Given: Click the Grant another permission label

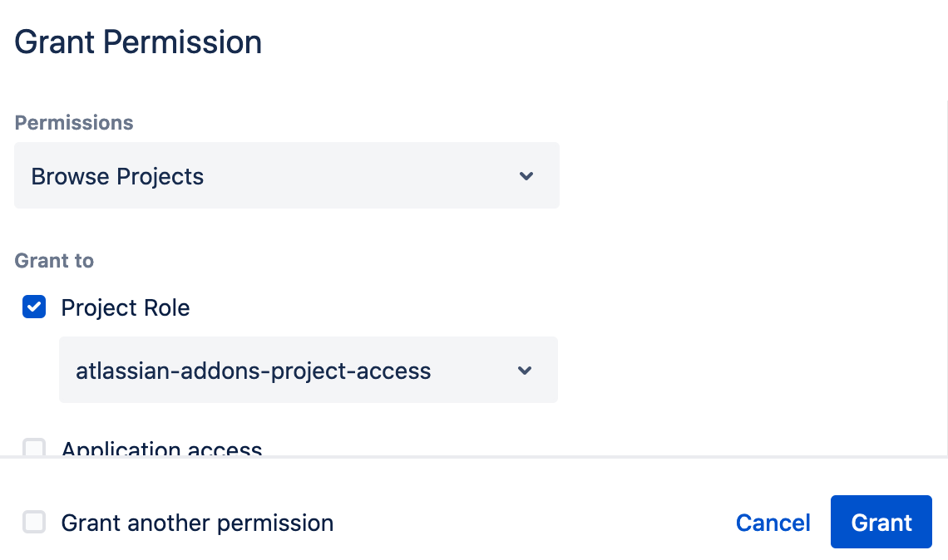Looking at the screenshot, I should pos(196,523).
